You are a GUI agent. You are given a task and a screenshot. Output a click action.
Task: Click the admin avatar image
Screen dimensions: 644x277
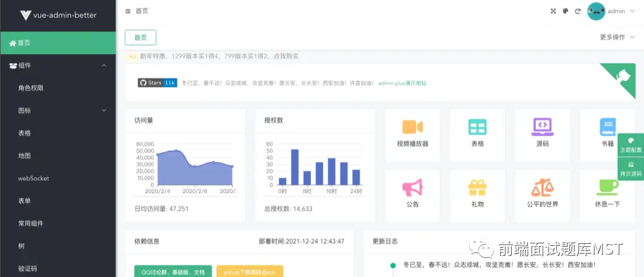click(x=596, y=11)
